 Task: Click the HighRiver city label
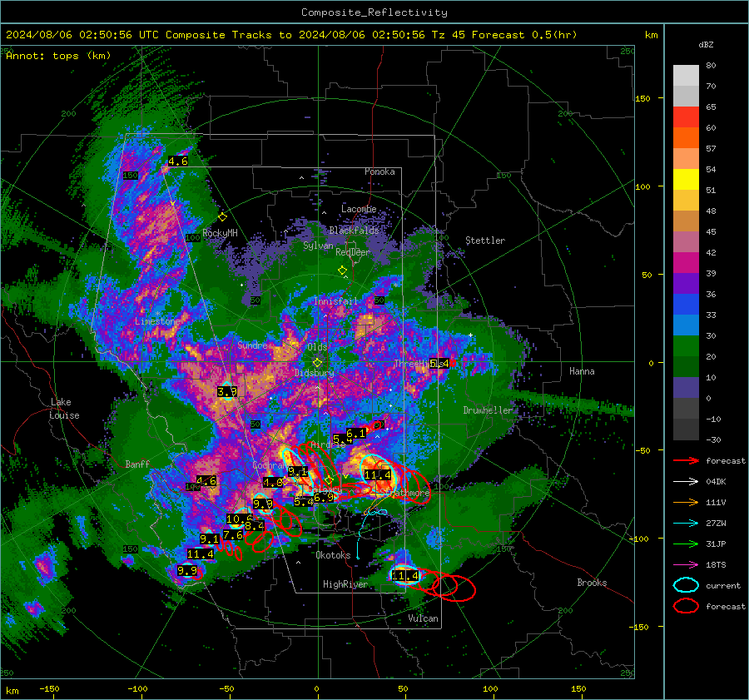coord(345,584)
